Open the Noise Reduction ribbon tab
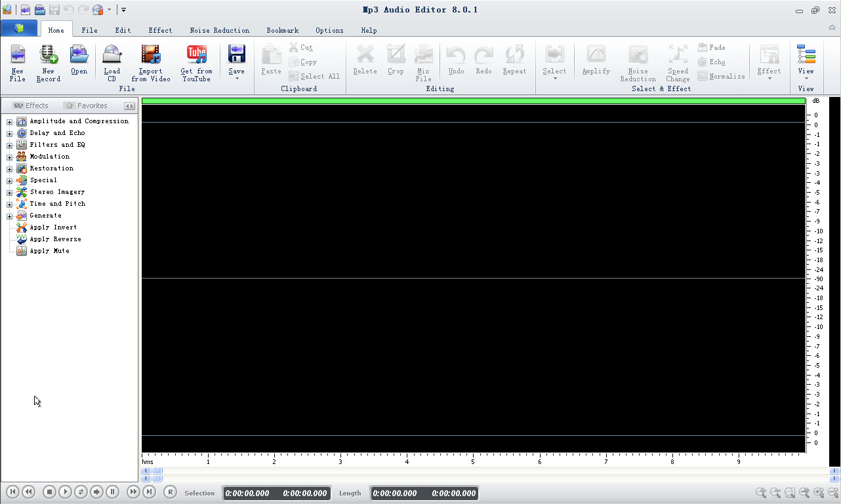841x504 pixels. [x=220, y=30]
